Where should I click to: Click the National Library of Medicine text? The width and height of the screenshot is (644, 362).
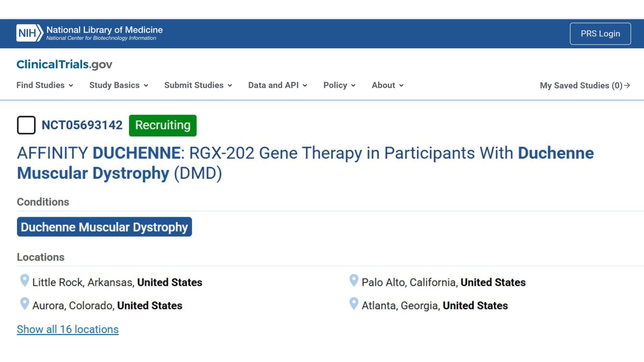[104, 30]
